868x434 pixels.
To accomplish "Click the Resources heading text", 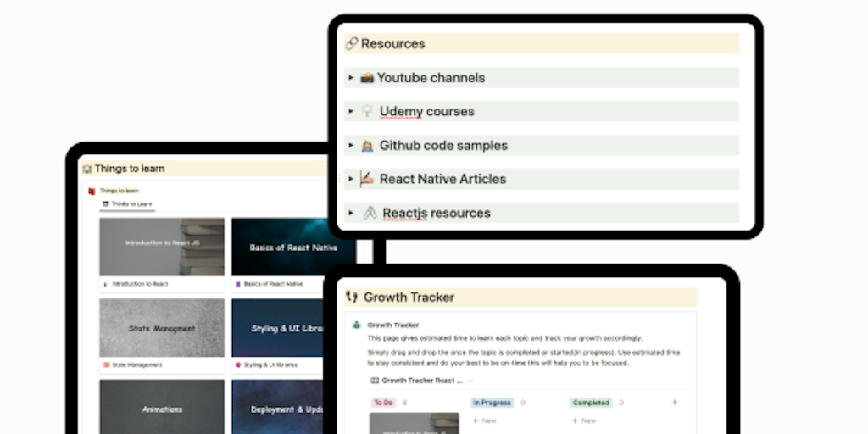I will click(x=393, y=44).
